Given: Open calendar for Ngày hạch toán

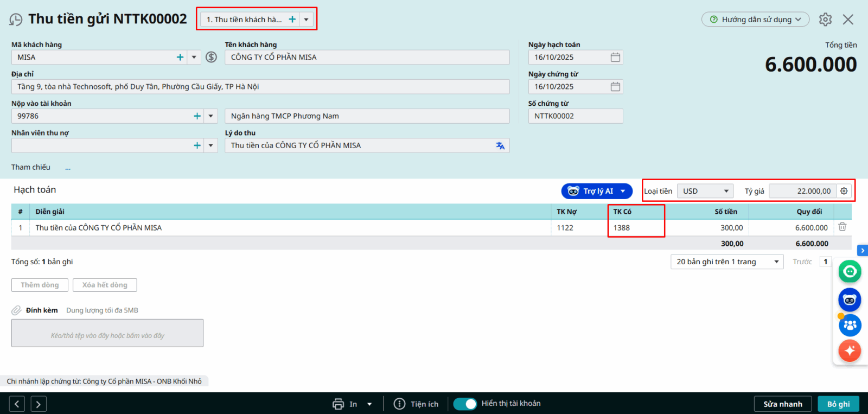Looking at the screenshot, I should (x=615, y=57).
